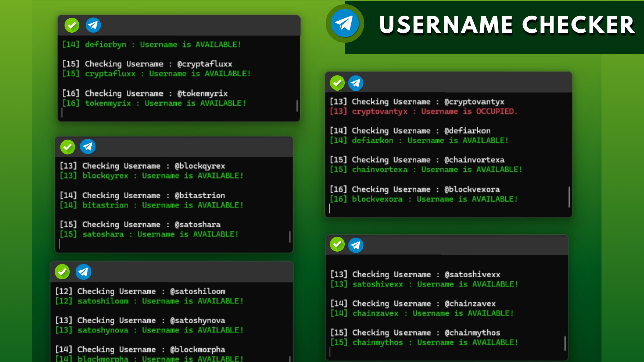This screenshot has width=644, height=362.
Task: Select the 'defiorbyn : Username is AVAILABLE!' line
Action: pyautogui.click(x=152, y=44)
